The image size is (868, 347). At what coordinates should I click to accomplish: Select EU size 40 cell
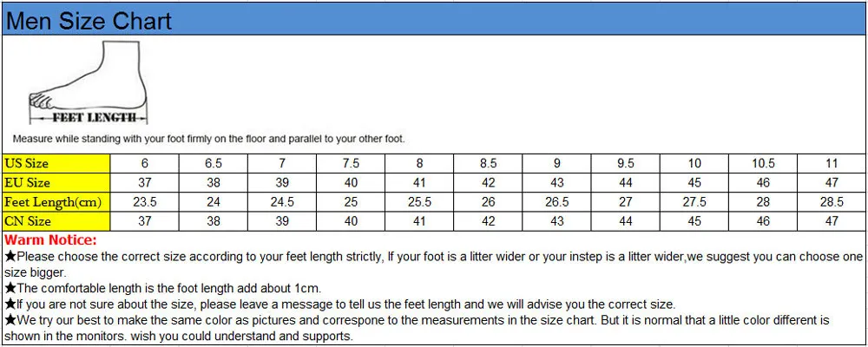[x=351, y=183]
